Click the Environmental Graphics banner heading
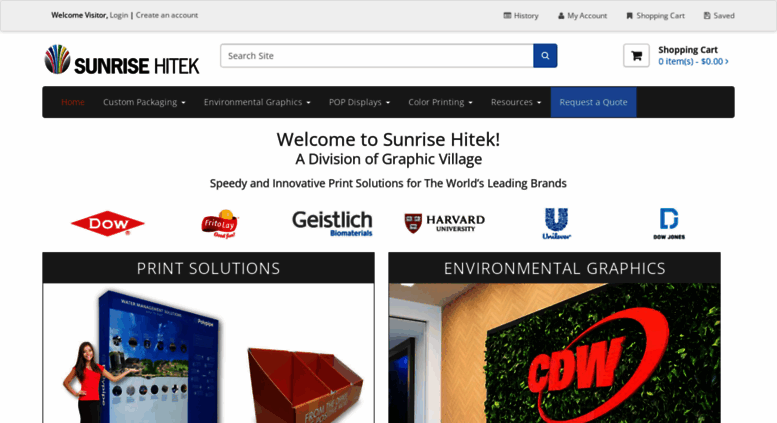 [x=555, y=268]
